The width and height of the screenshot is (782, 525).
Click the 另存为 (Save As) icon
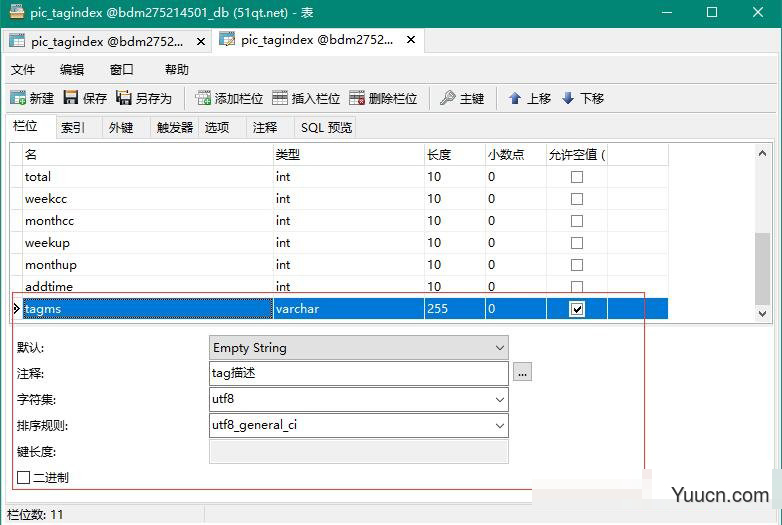click(x=124, y=98)
